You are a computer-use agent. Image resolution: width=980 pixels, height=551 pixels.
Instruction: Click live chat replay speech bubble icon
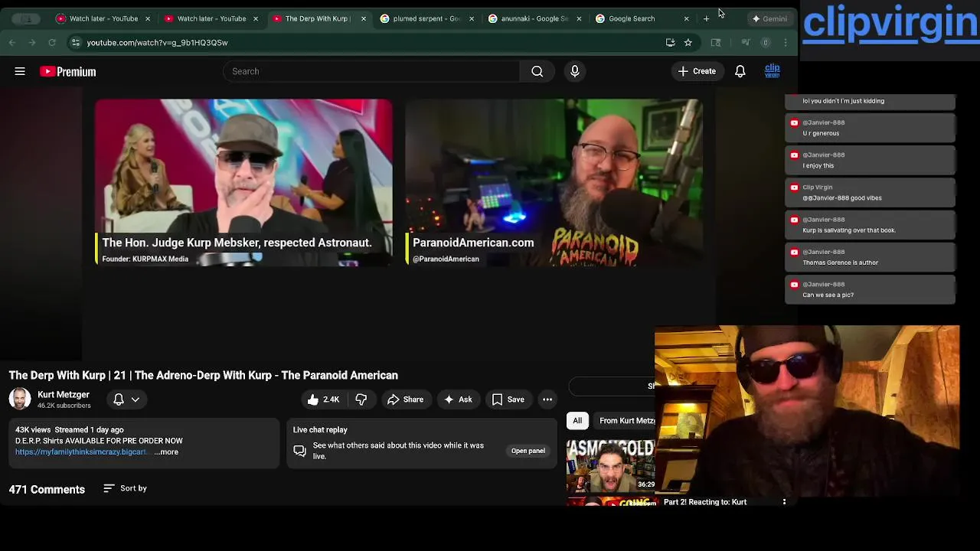pos(300,451)
